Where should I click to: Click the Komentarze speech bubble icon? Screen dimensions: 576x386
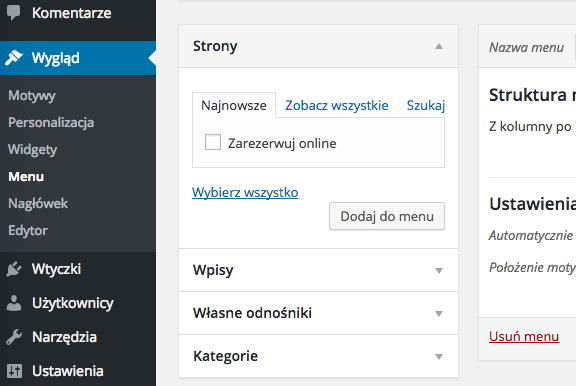[14, 13]
